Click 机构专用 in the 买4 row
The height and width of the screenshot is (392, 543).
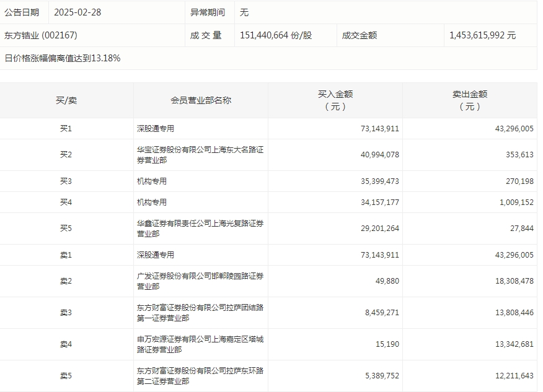click(152, 203)
